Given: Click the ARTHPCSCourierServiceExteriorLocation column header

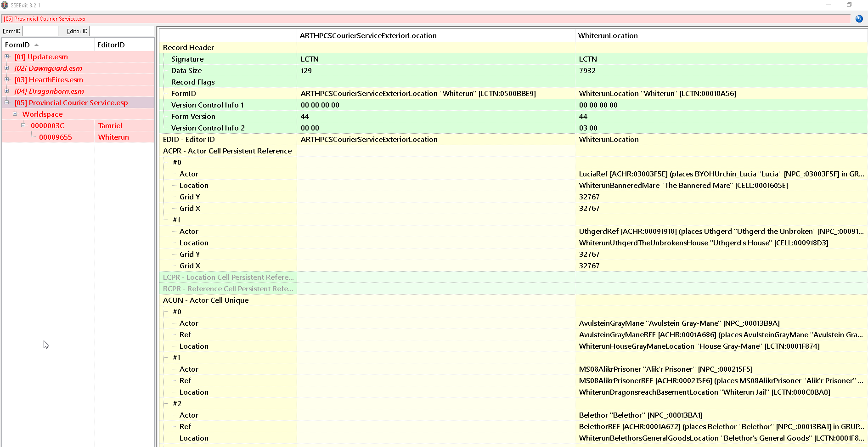Looking at the screenshot, I should [368, 36].
